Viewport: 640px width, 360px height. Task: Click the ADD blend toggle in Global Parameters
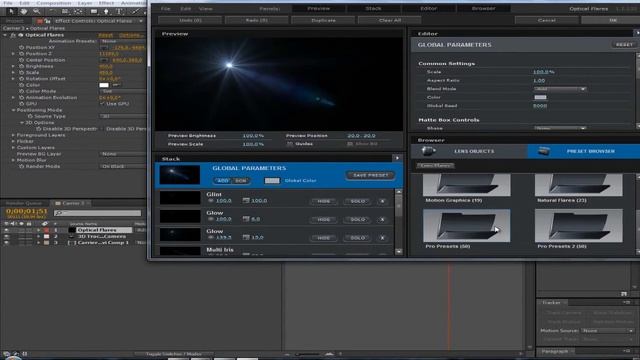223,180
